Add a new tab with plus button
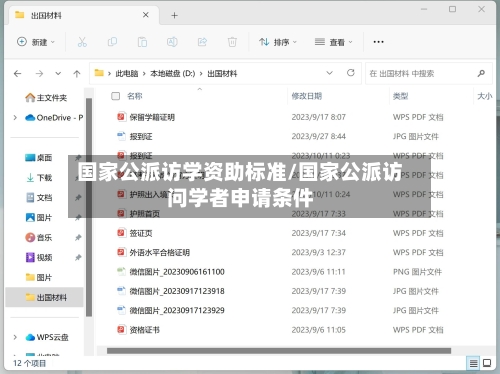This screenshot has width=500, height=374. [x=174, y=15]
